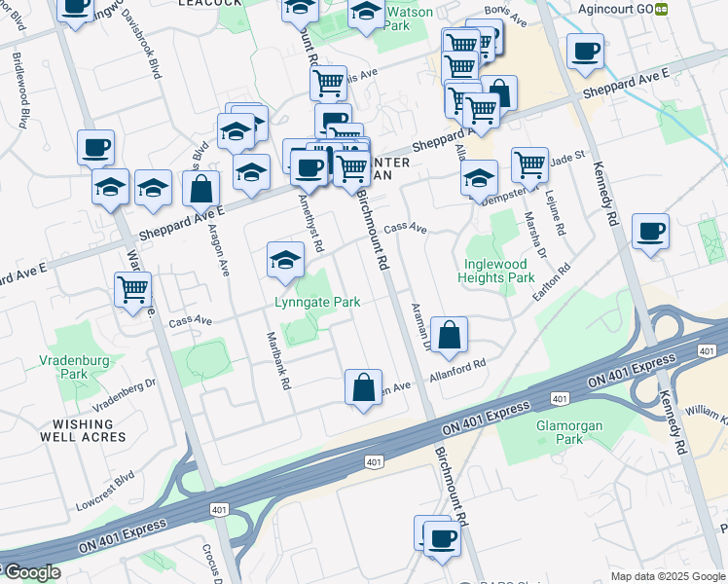The height and width of the screenshot is (584, 728).
Task: Click the Vradenberg Dr street label
Action: tap(124, 395)
